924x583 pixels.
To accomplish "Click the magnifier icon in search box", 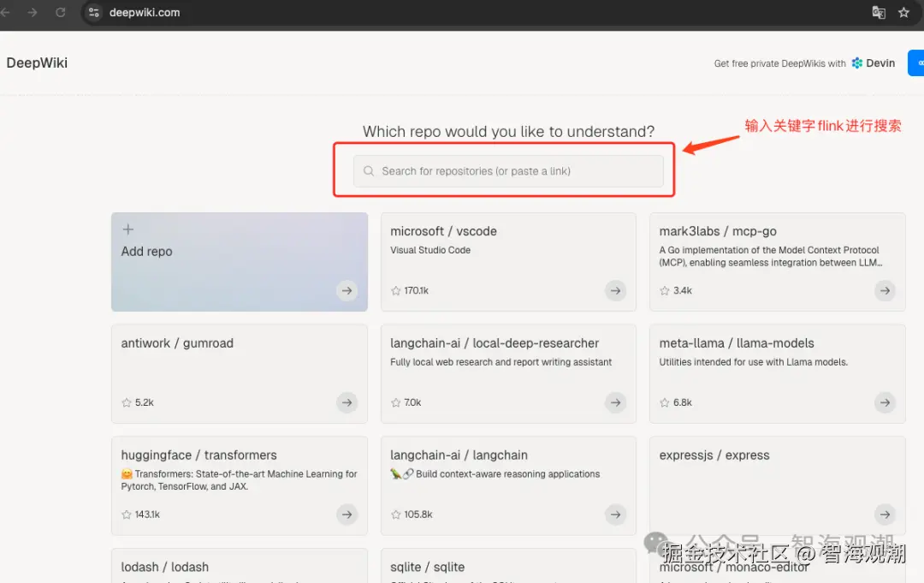I will click(x=369, y=171).
